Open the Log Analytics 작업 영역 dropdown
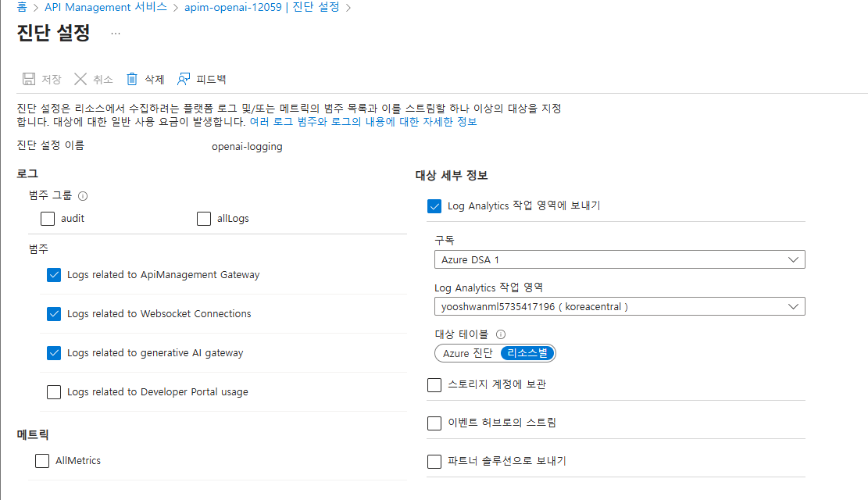 pyautogui.click(x=620, y=306)
